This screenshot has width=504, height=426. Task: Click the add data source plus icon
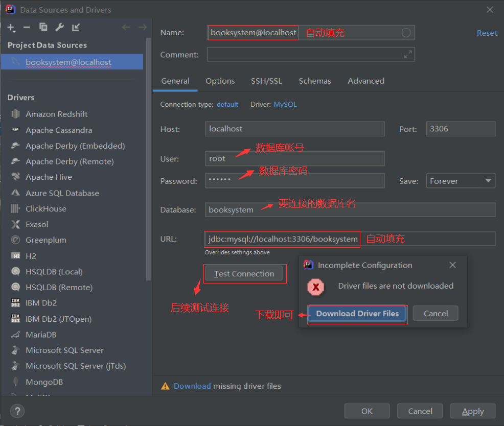point(11,28)
